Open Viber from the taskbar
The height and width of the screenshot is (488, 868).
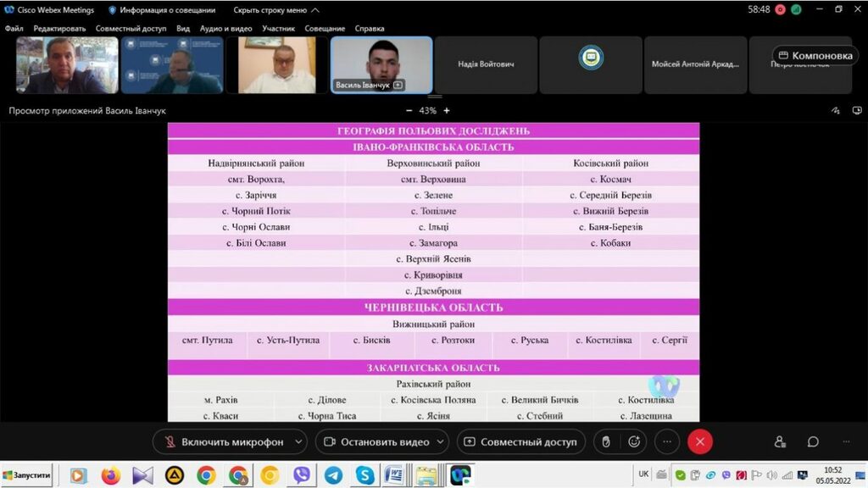(x=301, y=475)
